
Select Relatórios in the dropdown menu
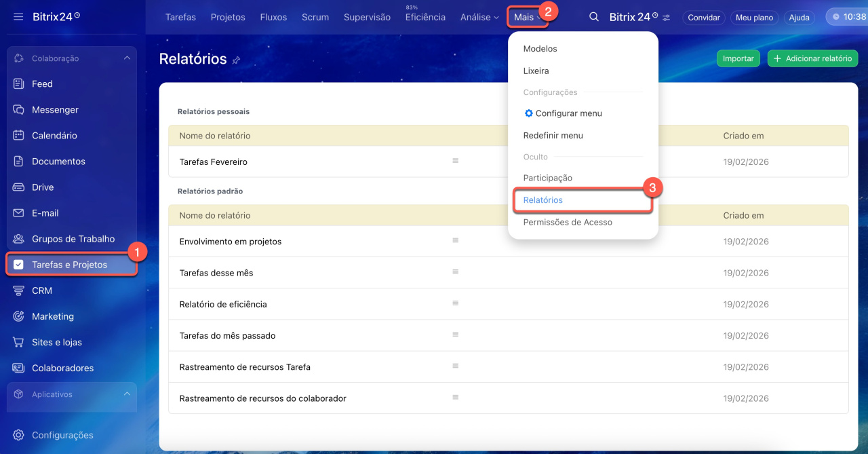[x=543, y=200]
